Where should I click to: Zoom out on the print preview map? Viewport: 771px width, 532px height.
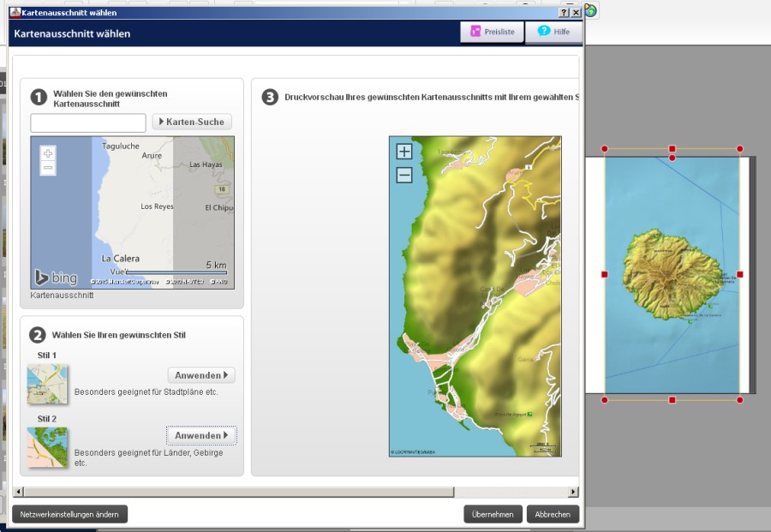404,175
